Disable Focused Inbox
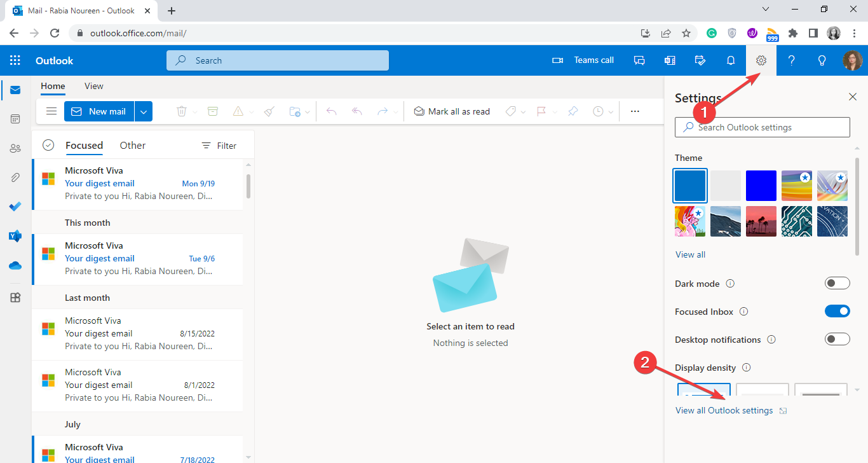This screenshot has height=463, width=868. (x=837, y=311)
